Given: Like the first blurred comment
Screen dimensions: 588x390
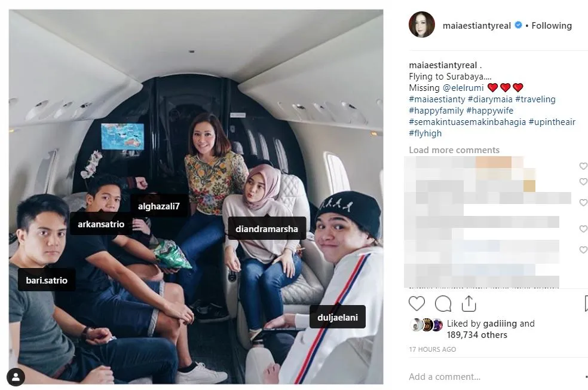Looking at the screenshot, I should (x=583, y=166).
